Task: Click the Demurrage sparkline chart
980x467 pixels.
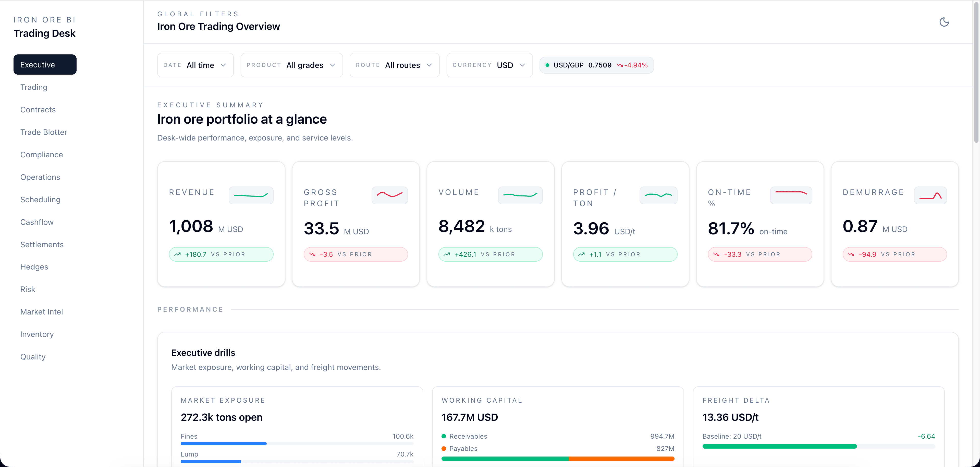Action: 930,195
